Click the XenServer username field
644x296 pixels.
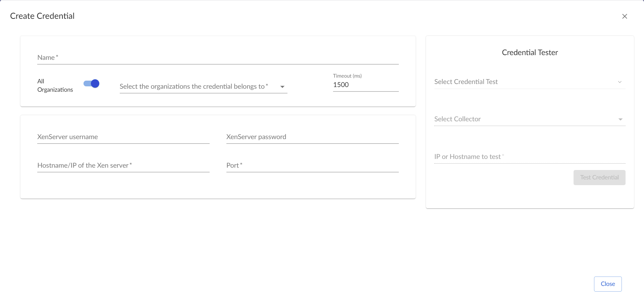123,137
